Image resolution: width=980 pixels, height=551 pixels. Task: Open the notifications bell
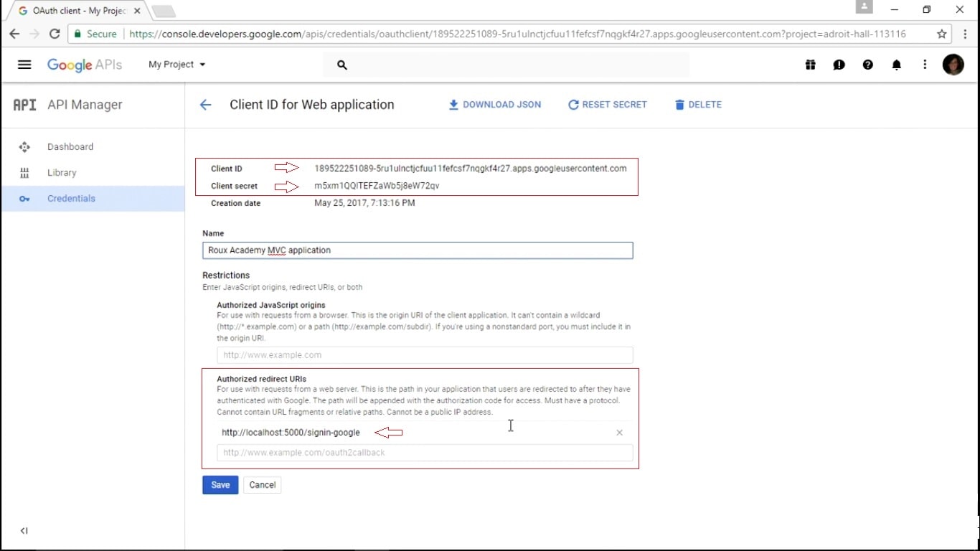[896, 65]
